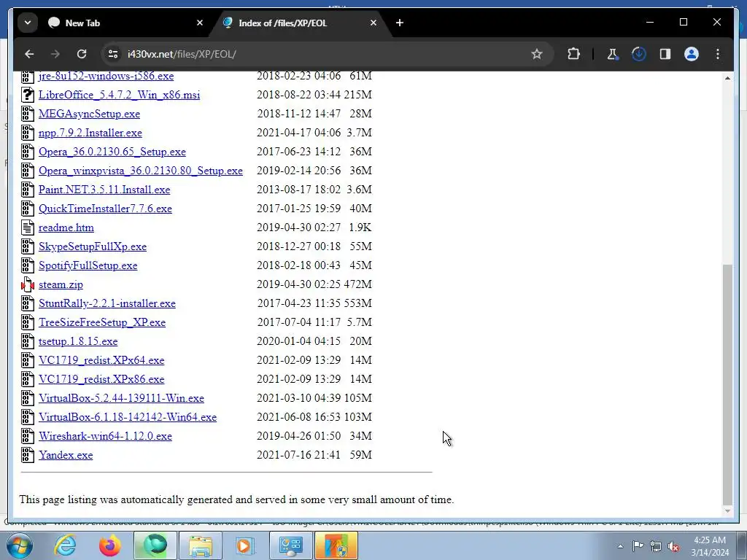Open the browser three-dot menu
This screenshot has height=560, width=747.
(718, 54)
